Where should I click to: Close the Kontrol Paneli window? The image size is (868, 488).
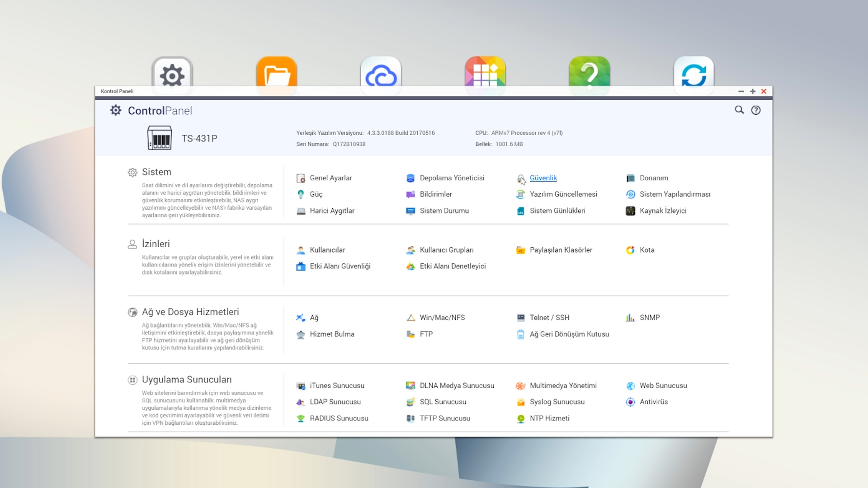[x=764, y=91]
